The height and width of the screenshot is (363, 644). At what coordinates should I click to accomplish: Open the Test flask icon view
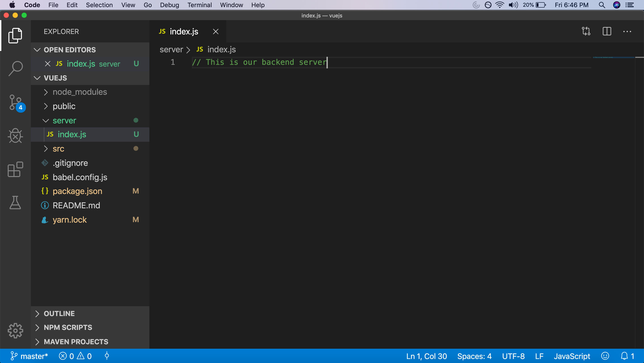(15, 203)
